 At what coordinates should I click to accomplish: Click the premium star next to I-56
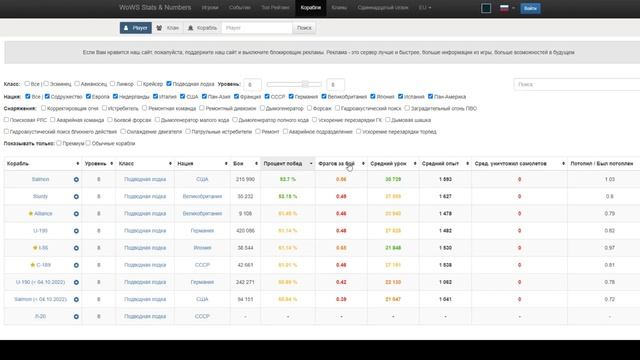35,248
